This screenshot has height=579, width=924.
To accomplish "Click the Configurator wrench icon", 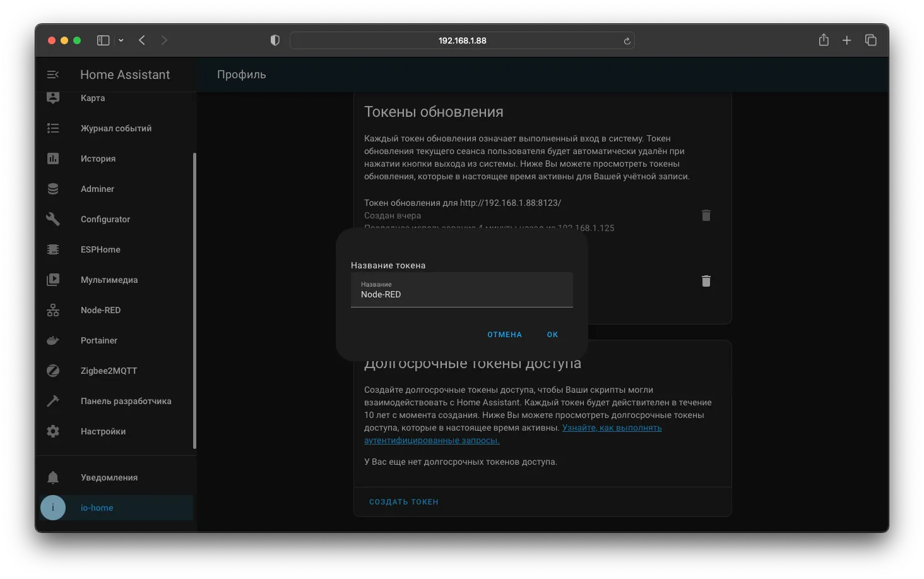I will click(x=53, y=219).
